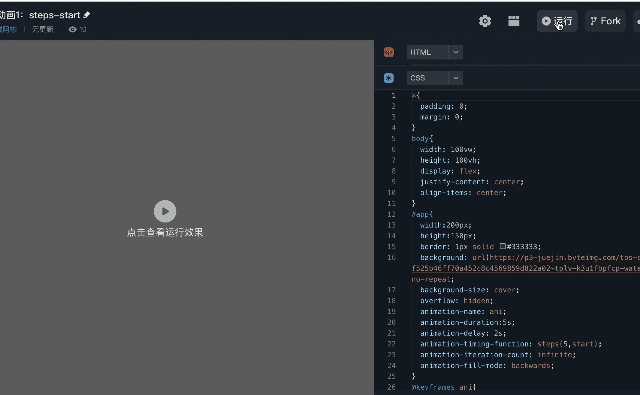
Task: Click the 'animation-name: ani;' line
Action: tap(463, 311)
